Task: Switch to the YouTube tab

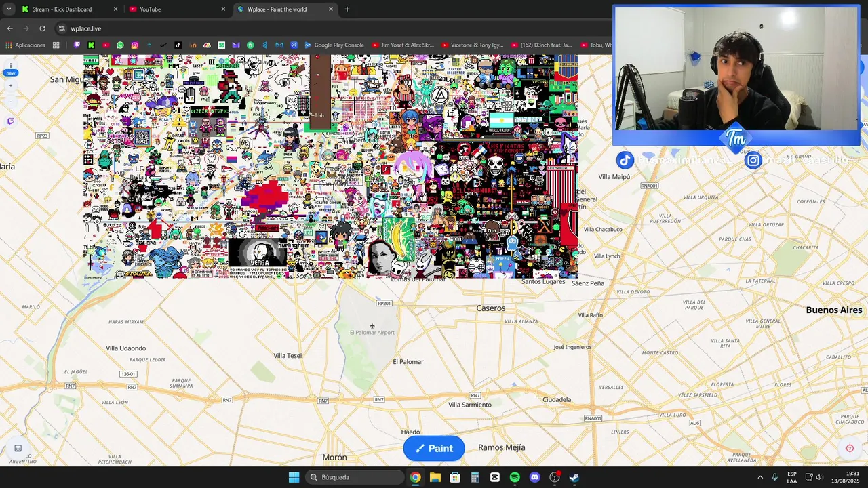Action: tap(176, 9)
